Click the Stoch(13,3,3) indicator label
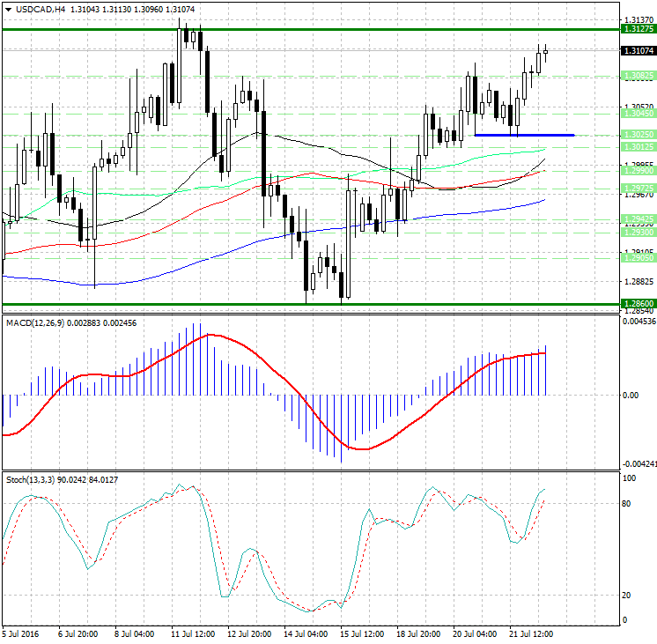657x644 pixels. click(x=33, y=479)
